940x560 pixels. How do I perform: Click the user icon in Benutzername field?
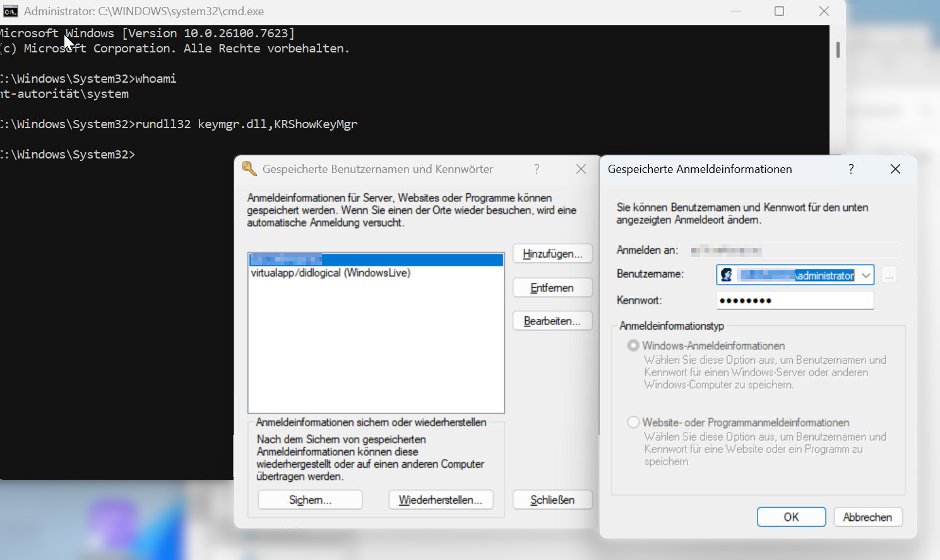727,275
